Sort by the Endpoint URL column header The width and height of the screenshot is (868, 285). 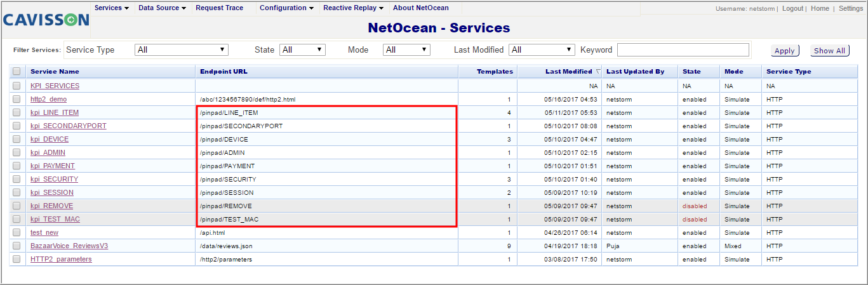[224, 72]
